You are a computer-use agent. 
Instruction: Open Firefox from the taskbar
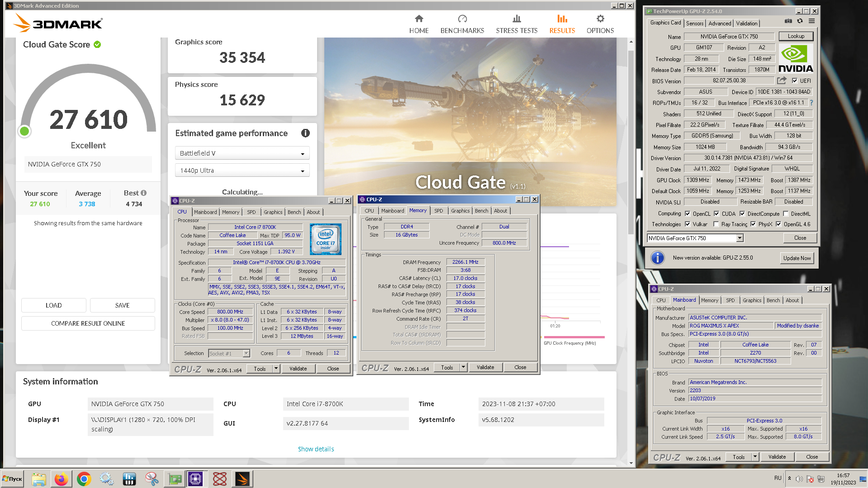61,479
